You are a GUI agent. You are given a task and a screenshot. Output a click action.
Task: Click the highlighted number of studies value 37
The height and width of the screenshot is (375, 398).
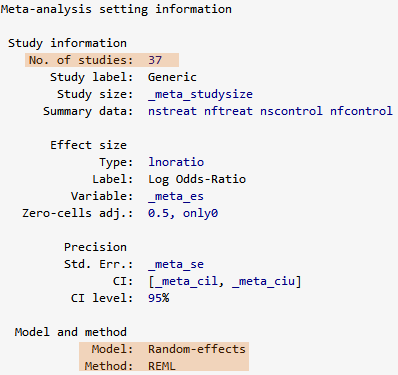(x=155, y=60)
